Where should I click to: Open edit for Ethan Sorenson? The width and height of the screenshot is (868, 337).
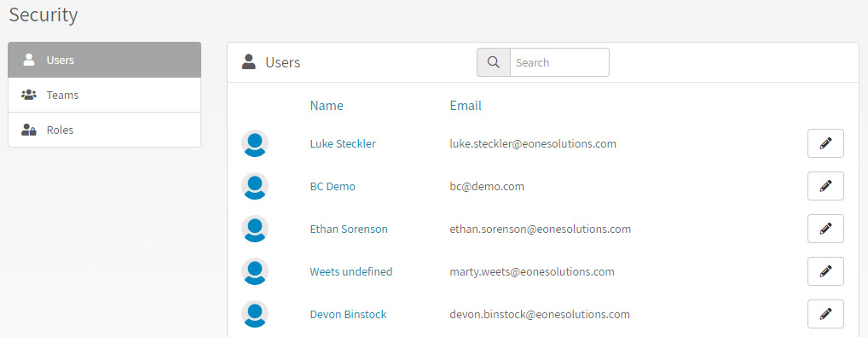point(825,229)
